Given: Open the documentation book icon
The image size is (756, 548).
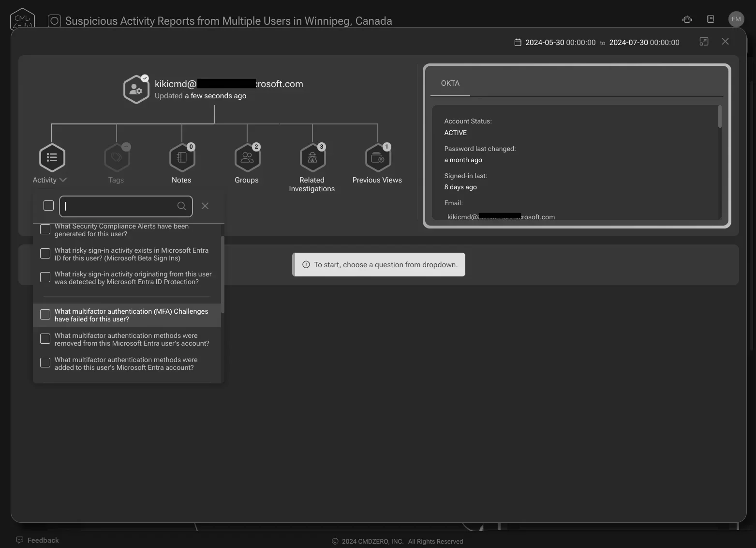Looking at the screenshot, I should point(711,19).
